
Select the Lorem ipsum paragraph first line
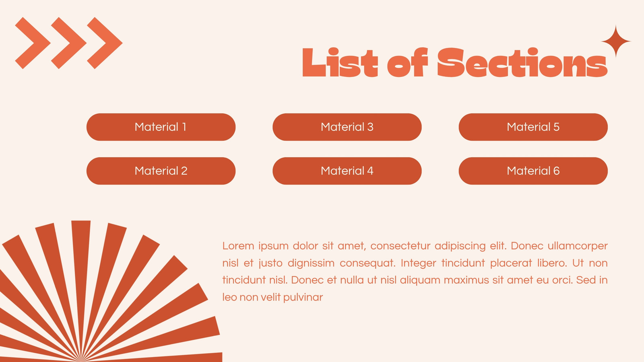[415, 246]
